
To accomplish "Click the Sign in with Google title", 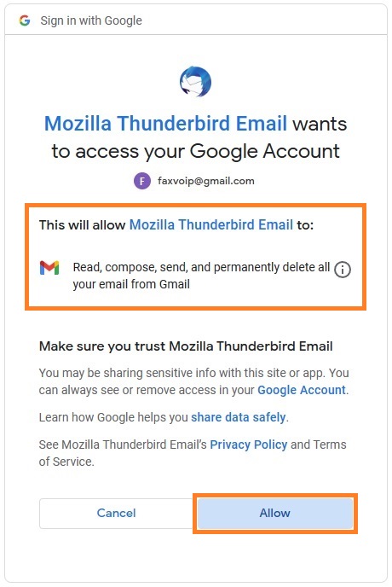I will pos(91,20).
